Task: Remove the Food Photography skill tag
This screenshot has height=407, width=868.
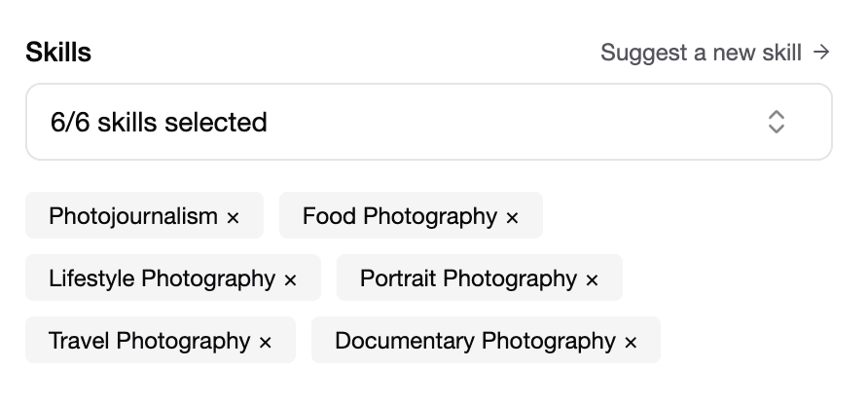Action: [x=512, y=217]
